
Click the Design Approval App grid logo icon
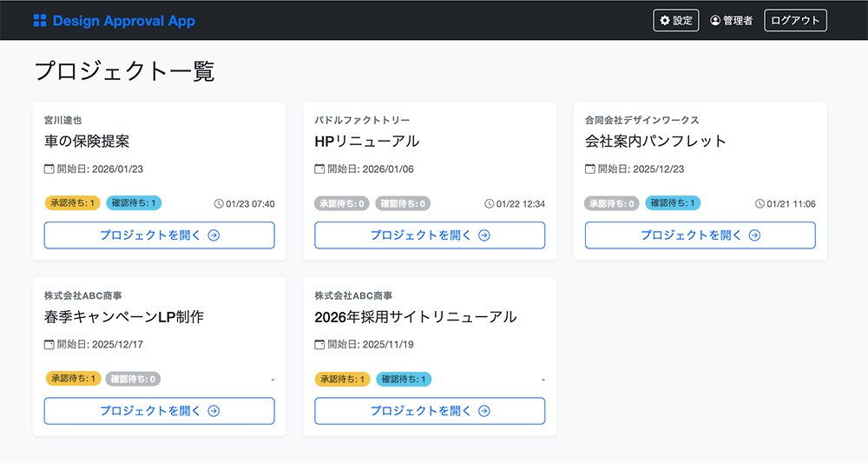[39, 21]
